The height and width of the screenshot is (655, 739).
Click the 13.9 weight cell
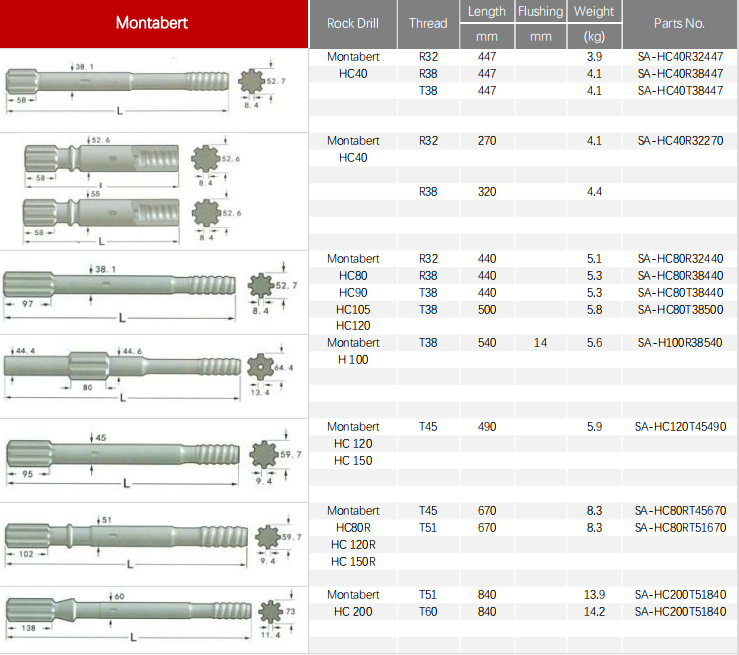pos(594,595)
